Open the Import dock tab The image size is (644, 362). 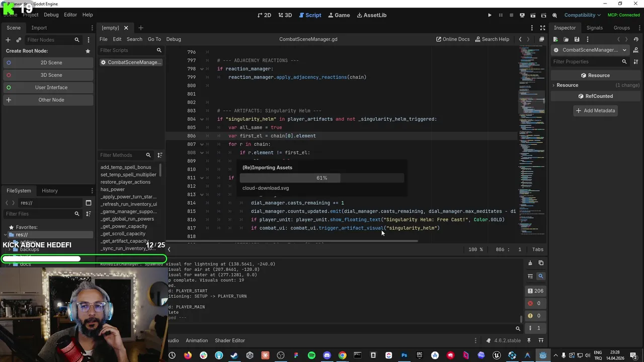pyautogui.click(x=39, y=28)
